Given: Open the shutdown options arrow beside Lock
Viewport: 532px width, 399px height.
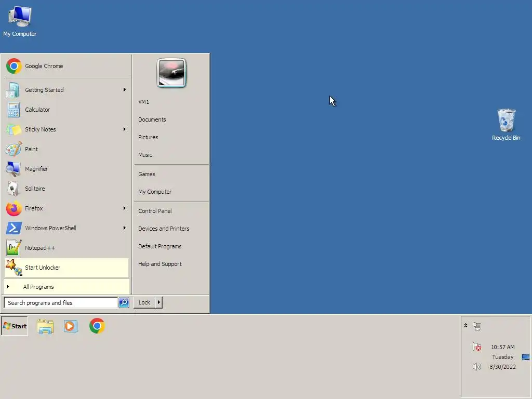Looking at the screenshot, I should click(x=159, y=302).
